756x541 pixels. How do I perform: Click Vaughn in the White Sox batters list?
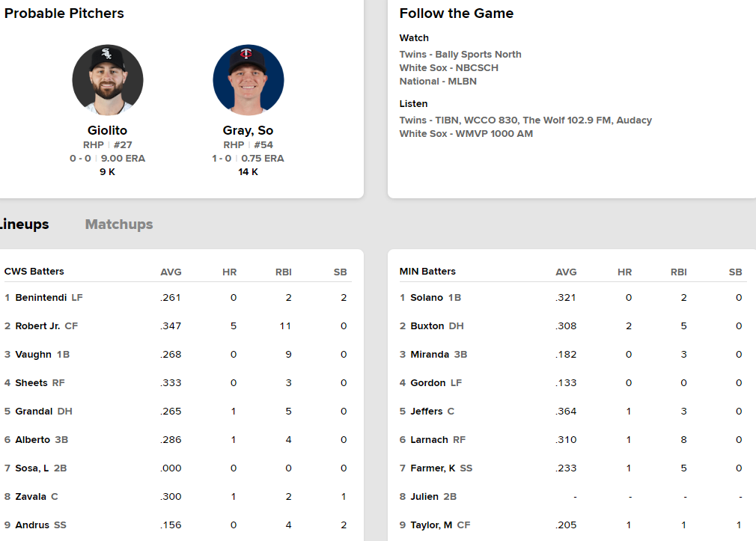tap(34, 355)
